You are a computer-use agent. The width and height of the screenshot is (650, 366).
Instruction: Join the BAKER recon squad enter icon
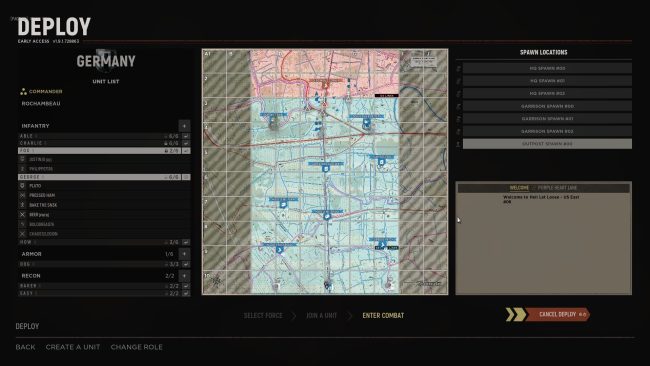point(186,286)
